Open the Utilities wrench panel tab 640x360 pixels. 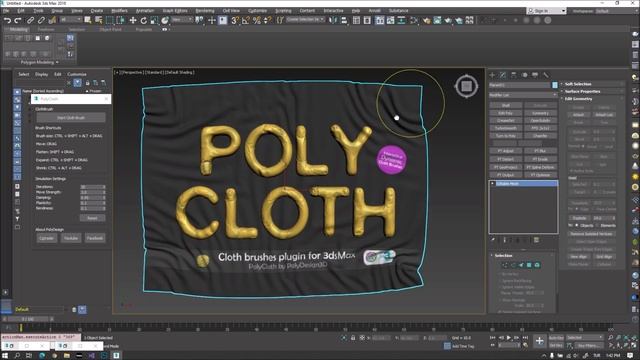click(x=546, y=75)
